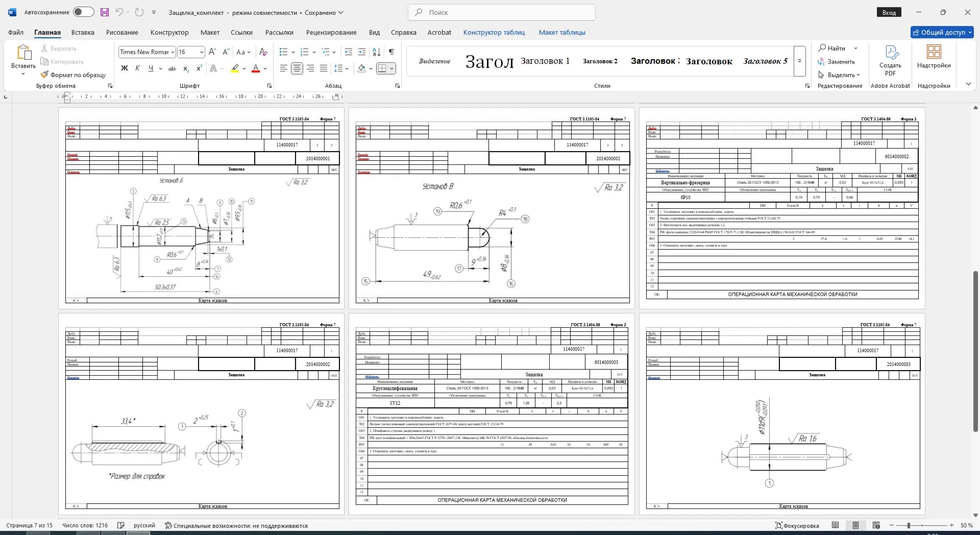Image resolution: width=980 pixels, height=535 pixels.
Task: Click the Format Painter brush icon
Action: tap(45, 75)
